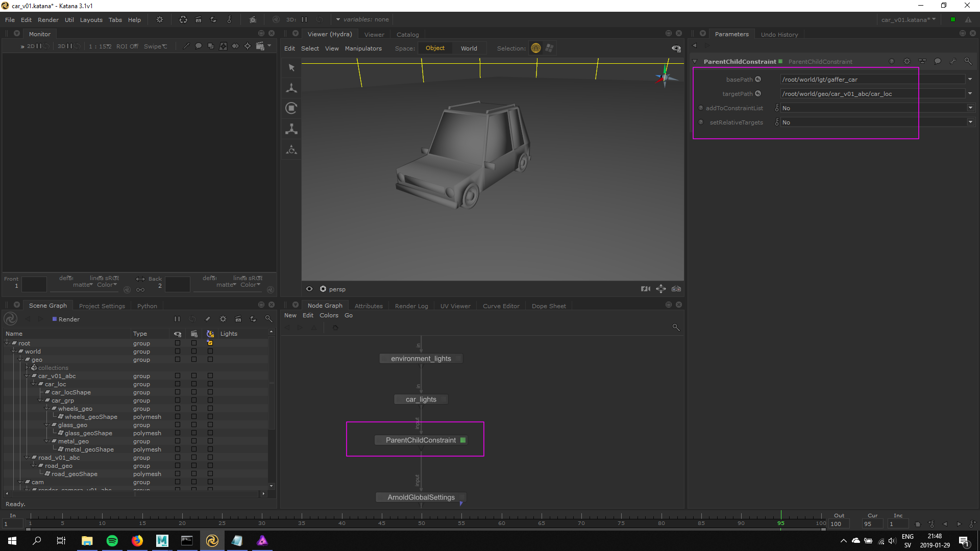Select the scale manipulator in Viewer
The width and height of the screenshot is (980, 551).
[x=291, y=129]
